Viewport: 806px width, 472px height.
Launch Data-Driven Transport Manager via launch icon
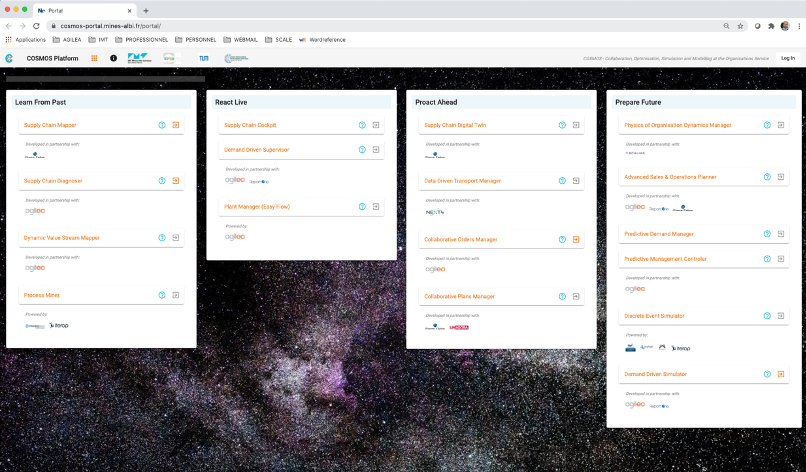pyautogui.click(x=576, y=180)
